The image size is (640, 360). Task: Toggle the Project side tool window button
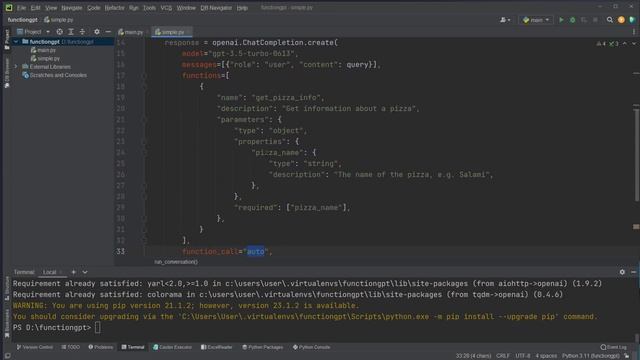click(x=7, y=39)
